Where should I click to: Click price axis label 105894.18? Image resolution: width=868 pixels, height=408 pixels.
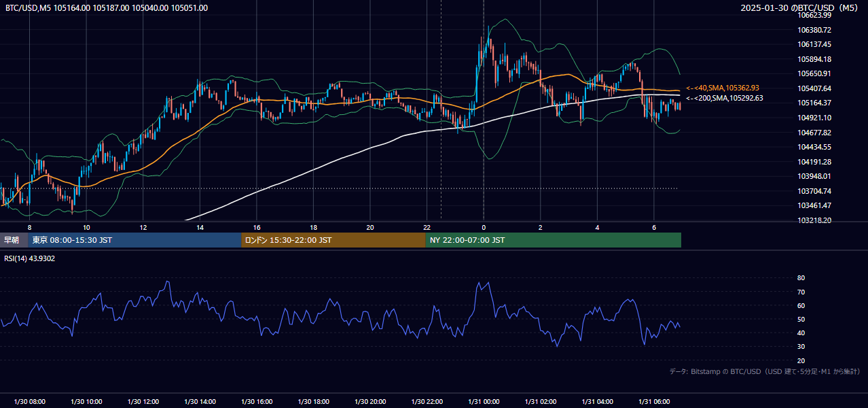click(x=814, y=59)
